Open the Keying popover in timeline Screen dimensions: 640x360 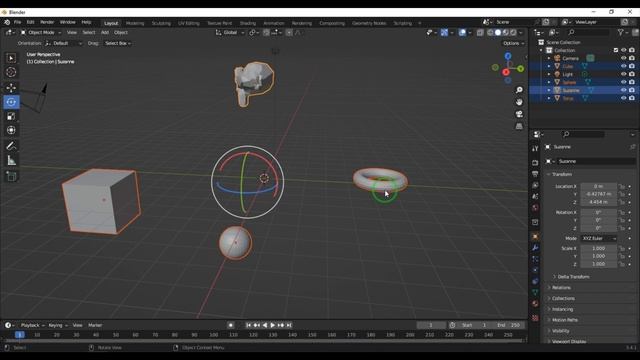(x=58, y=325)
